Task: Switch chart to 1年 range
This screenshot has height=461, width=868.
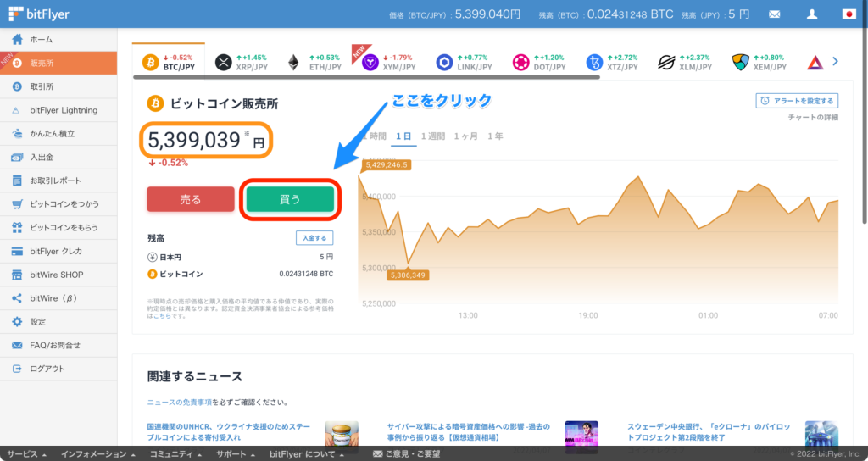Action: pos(495,136)
